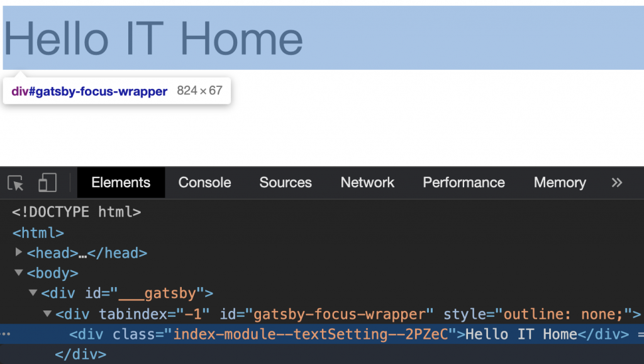Open the Elements tab
Screen dimensions: 644x364
click(x=121, y=182)
